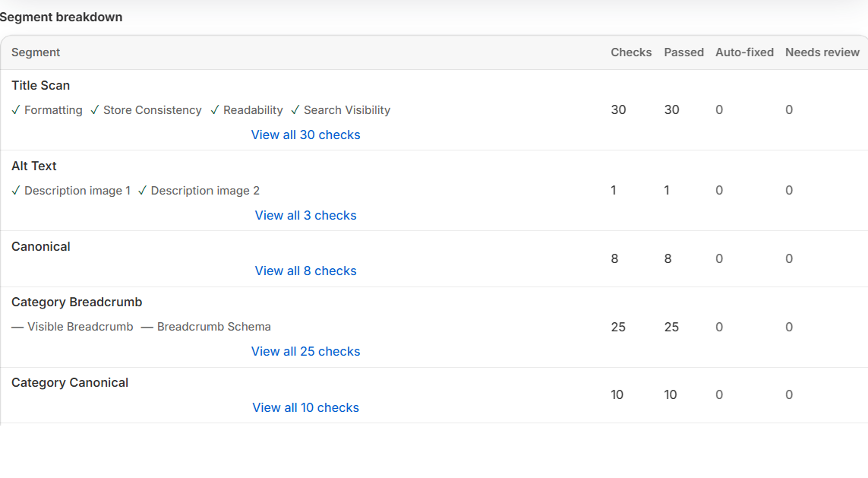Click the Category Breadcrumb segment name
The image size is (868, 478).
77,302
